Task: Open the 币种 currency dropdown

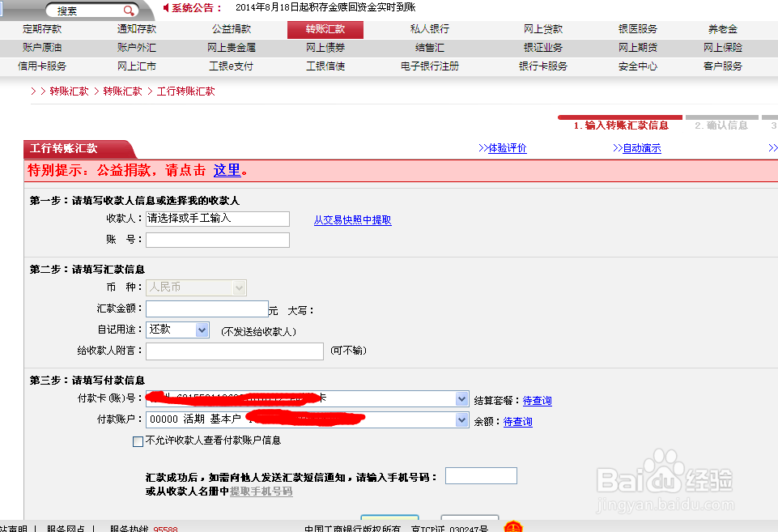Action: (196, 287)
